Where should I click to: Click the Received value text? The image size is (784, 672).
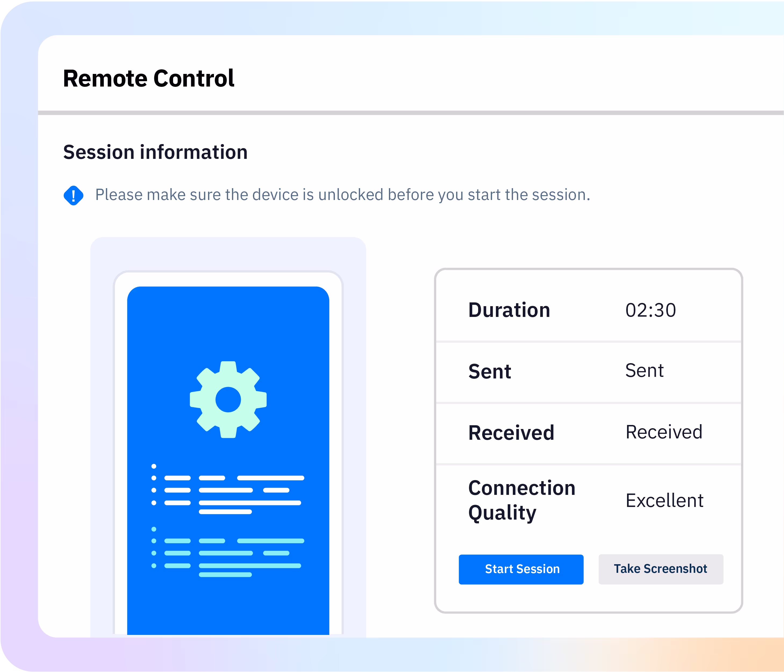[x=664, y=432]
